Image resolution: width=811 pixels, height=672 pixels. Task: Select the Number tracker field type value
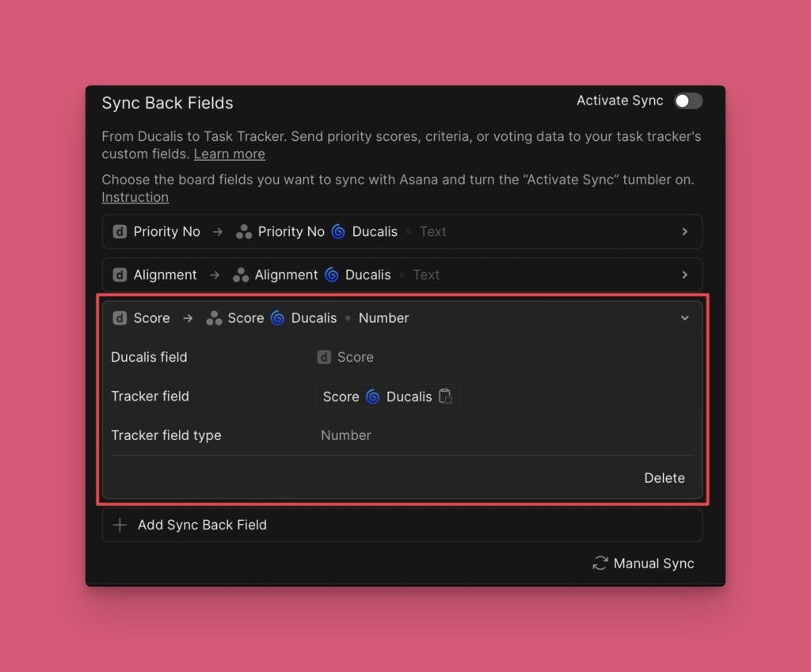tap(345, 435)
